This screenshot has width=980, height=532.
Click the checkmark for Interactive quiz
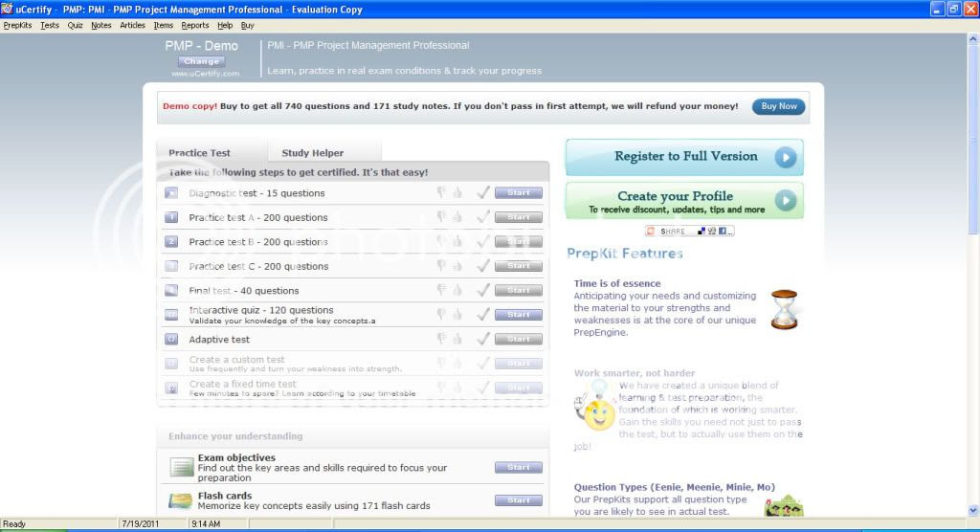(483, 315)
